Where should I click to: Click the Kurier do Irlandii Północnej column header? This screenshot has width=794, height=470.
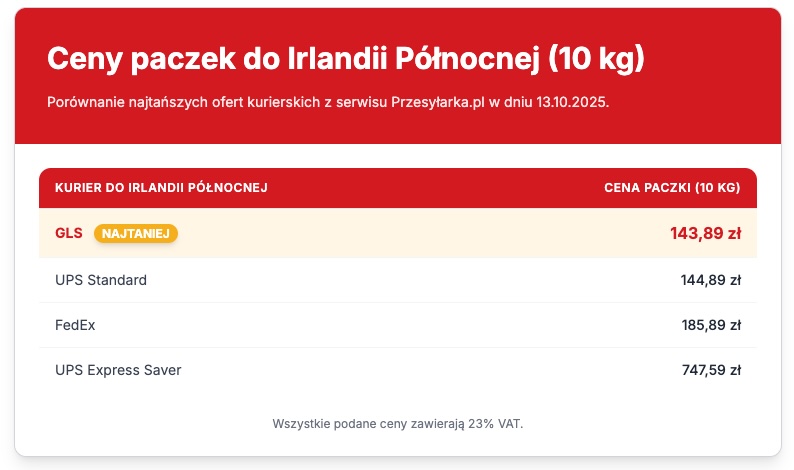[x=161, y=187]
